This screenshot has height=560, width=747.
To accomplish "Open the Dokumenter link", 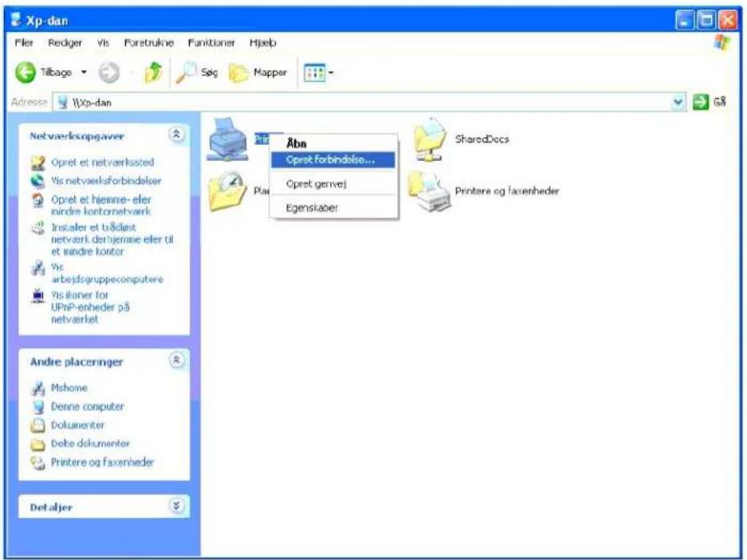I will coord(77,425).
